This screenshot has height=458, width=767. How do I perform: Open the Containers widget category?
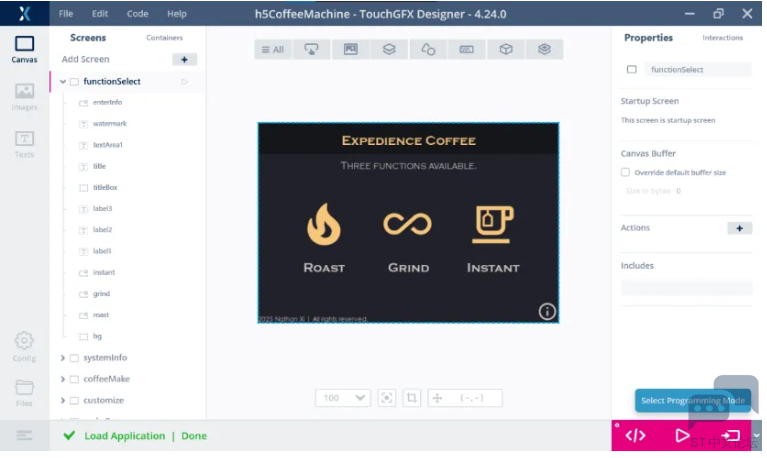pyautogui.click(x=389, y=49)
